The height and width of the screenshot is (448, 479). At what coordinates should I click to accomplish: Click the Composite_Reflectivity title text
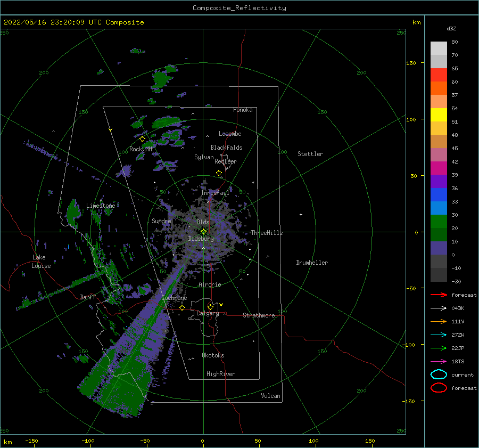coord(240,8)
